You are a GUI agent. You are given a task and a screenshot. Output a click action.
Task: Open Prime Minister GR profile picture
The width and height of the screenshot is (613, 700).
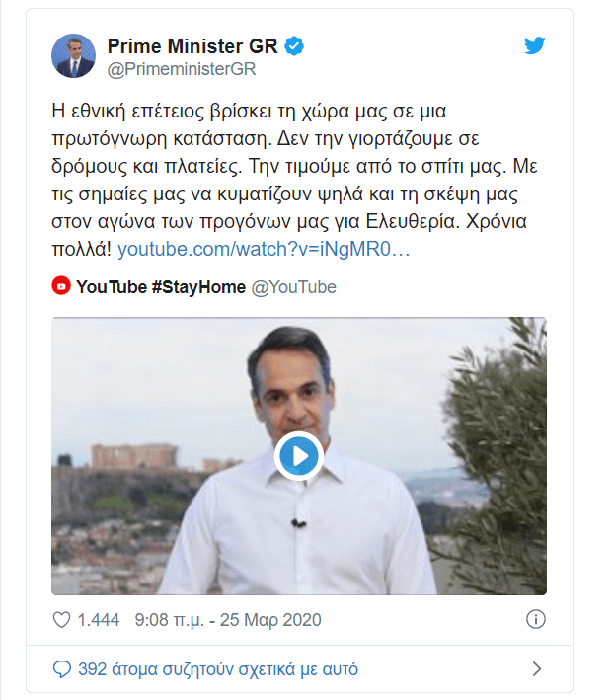(74, 57)
